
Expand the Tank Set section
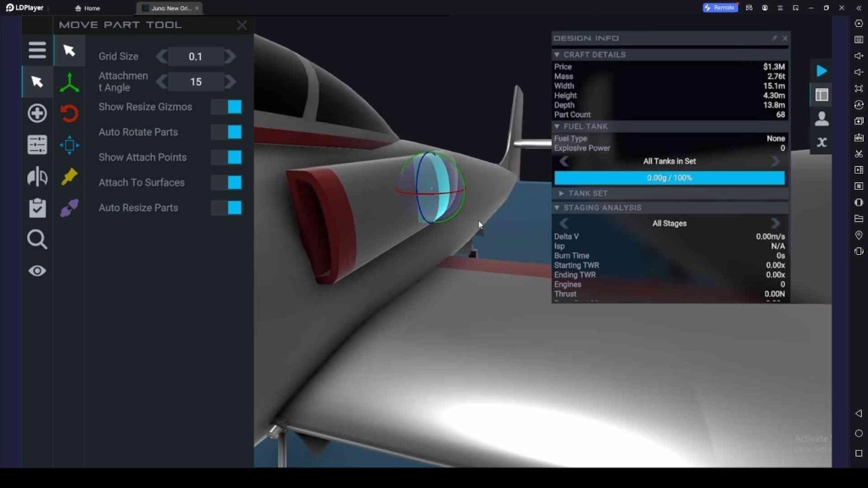point(670,194)
